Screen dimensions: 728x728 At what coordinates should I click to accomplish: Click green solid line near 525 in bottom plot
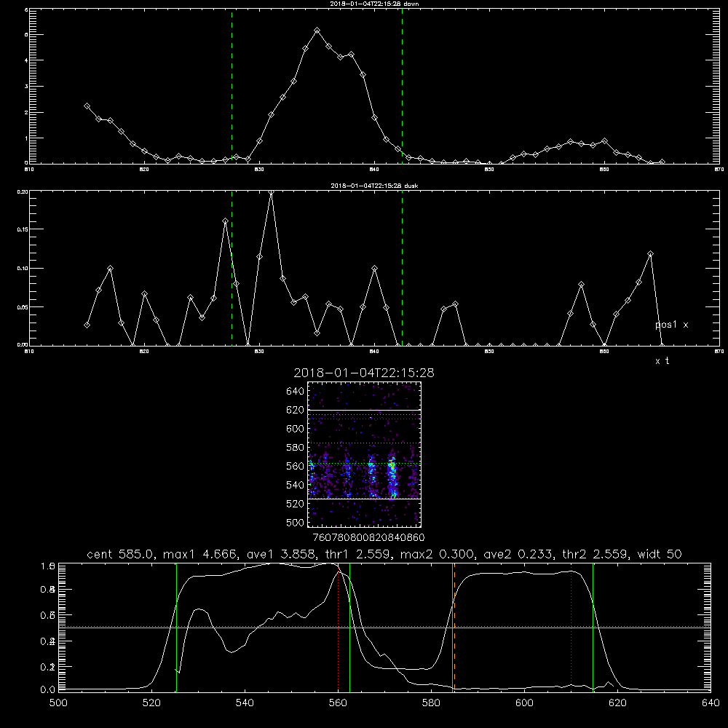pyautogui.click(x=176, y=628)
